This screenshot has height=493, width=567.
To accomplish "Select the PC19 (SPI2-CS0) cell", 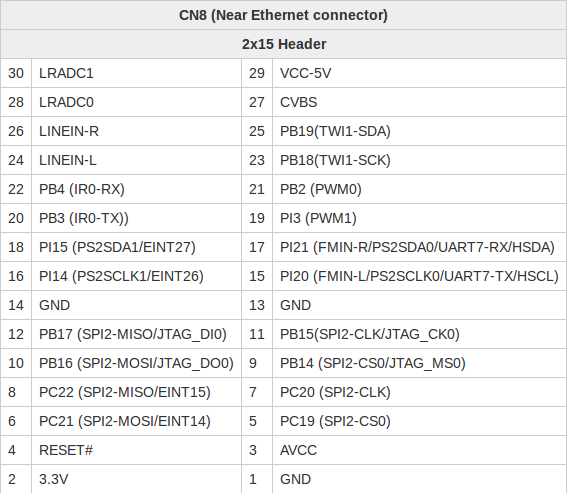I will click(x=419, y=421).
